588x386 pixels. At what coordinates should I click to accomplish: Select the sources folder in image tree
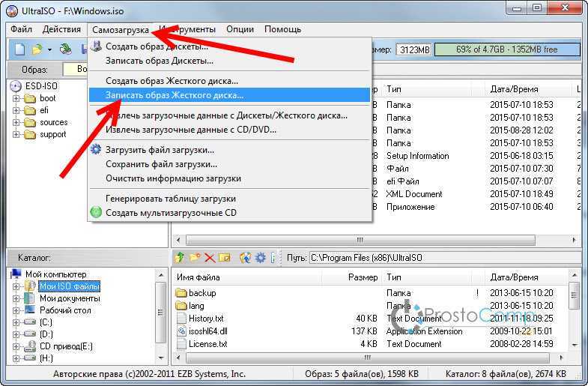pyautogui.click(x=54, y=122)
